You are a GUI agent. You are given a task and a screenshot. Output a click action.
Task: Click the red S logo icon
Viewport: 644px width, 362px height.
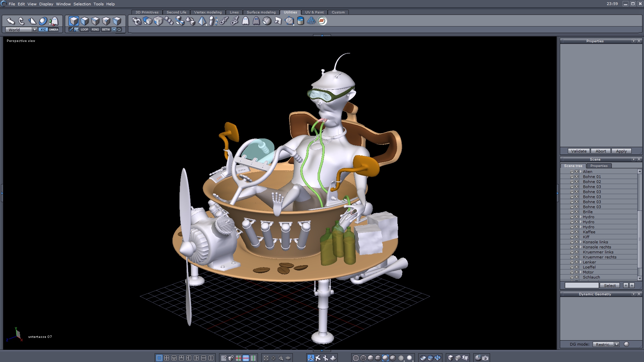point(322,21)
